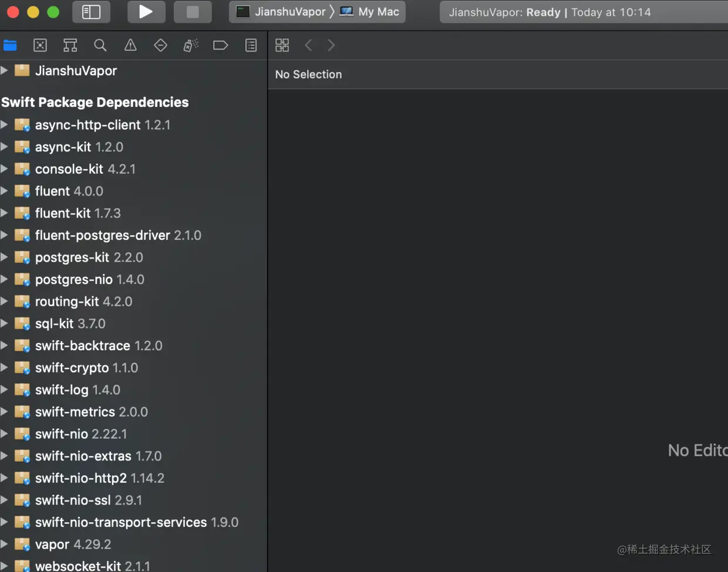Open the Project navigator folder icon

pyautogui.click(x=10, y=45)
